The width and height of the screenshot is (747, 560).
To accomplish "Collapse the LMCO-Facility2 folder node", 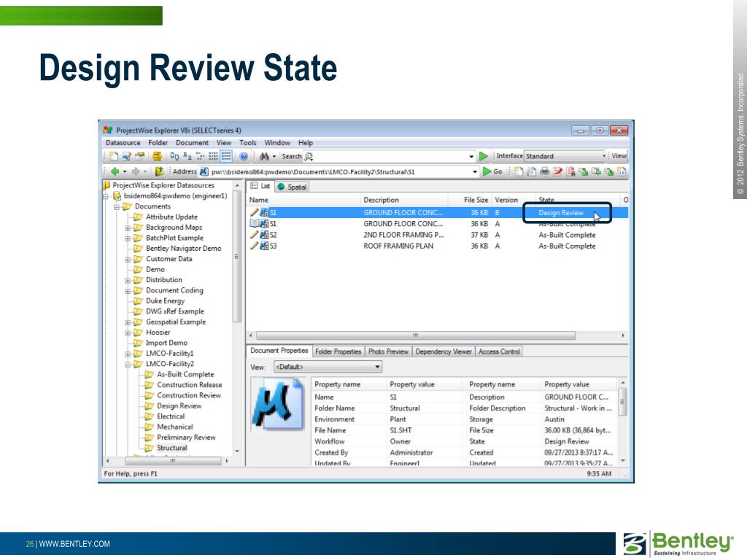I will point(128,365).
